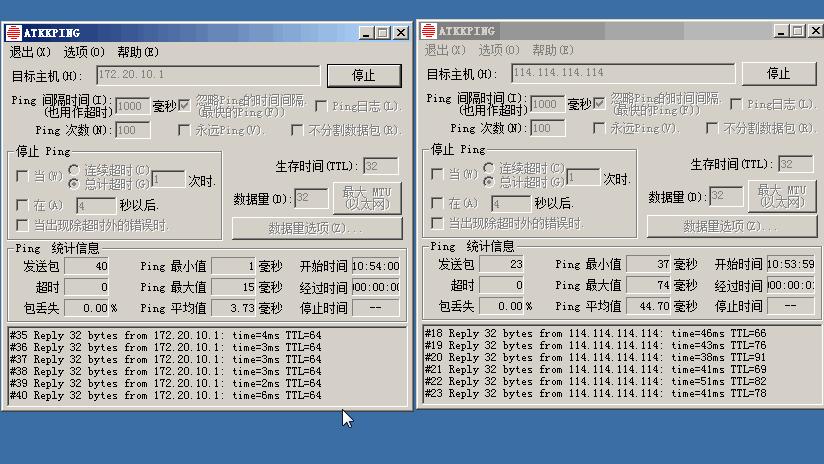Image resolution: width=824 pixels, height=464 pixels.
Task: Check 不分割数据包(R) in the 114.114.114.114 window
Action: [714, 128]
